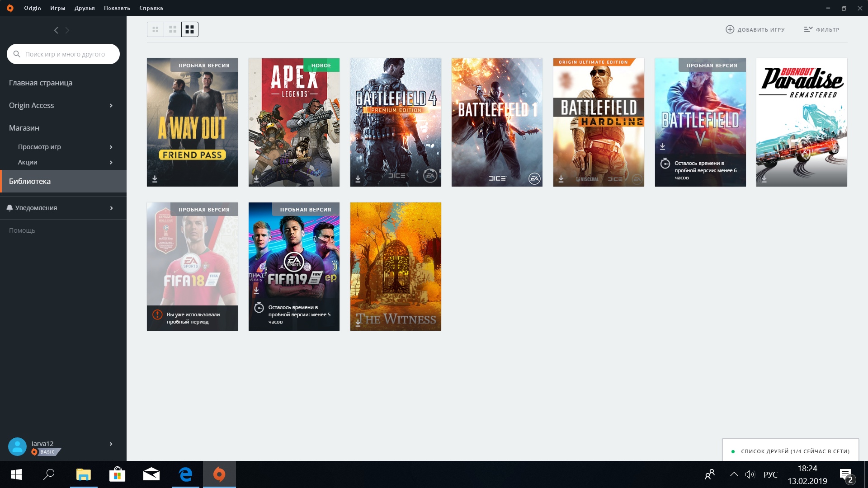
Task: Open the taskbar clock and calendar
Action: point(807,474)
